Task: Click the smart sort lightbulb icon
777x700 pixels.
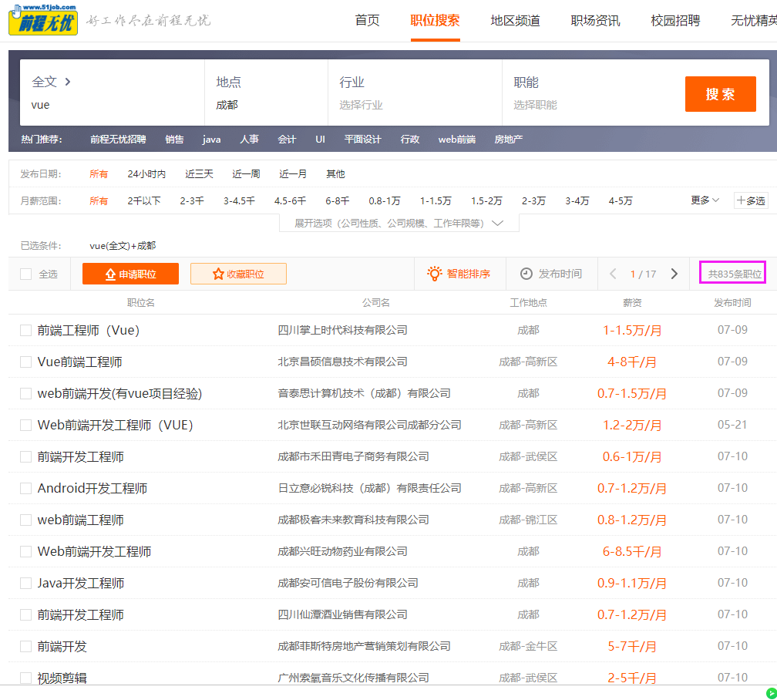Action: point(435,274)
